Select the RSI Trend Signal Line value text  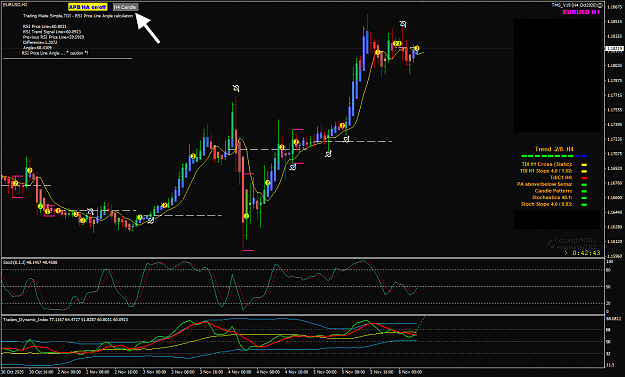52,32
